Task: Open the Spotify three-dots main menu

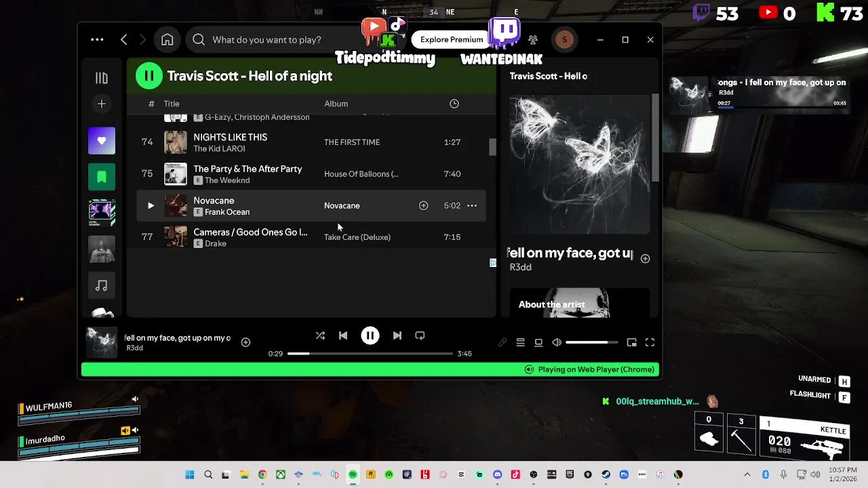Action: click(x=97, y=40)
